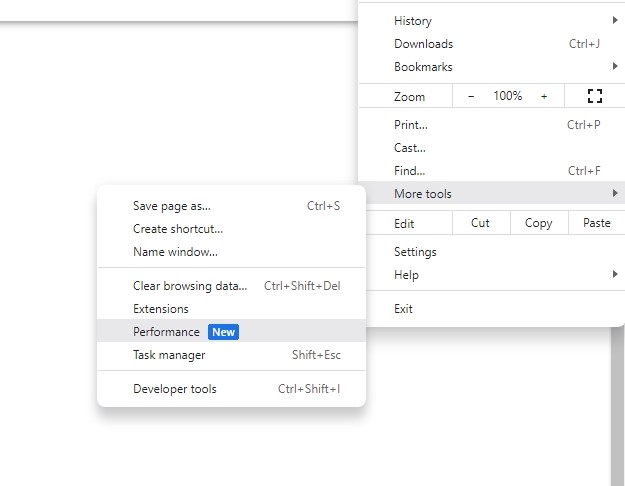Choose Save page as... option
This screenshot has height=486, width=625.
pyautogui.click(x=172, y=206)
